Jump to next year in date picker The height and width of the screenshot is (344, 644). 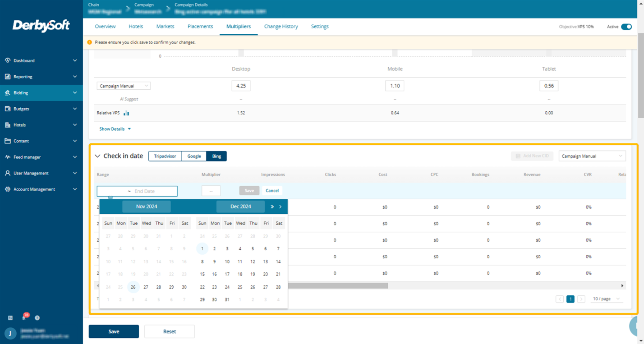(272, 207)
